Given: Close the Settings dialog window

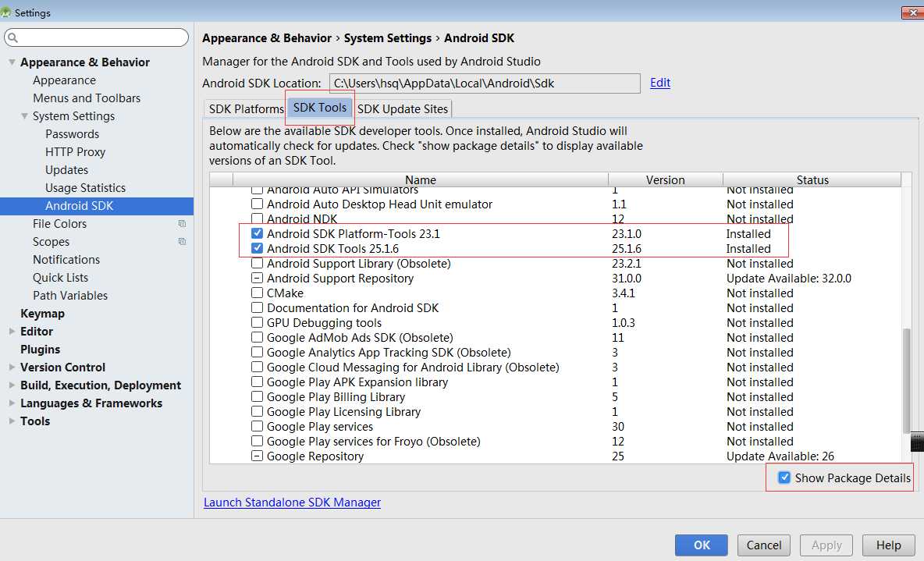Looking at the screenshot, I should tap(913, 12).
